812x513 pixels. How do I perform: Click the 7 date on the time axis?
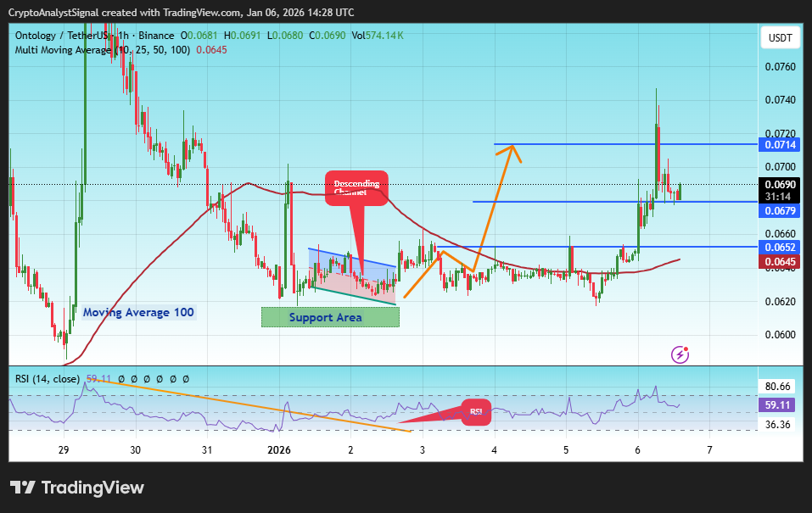click(709, 450)
